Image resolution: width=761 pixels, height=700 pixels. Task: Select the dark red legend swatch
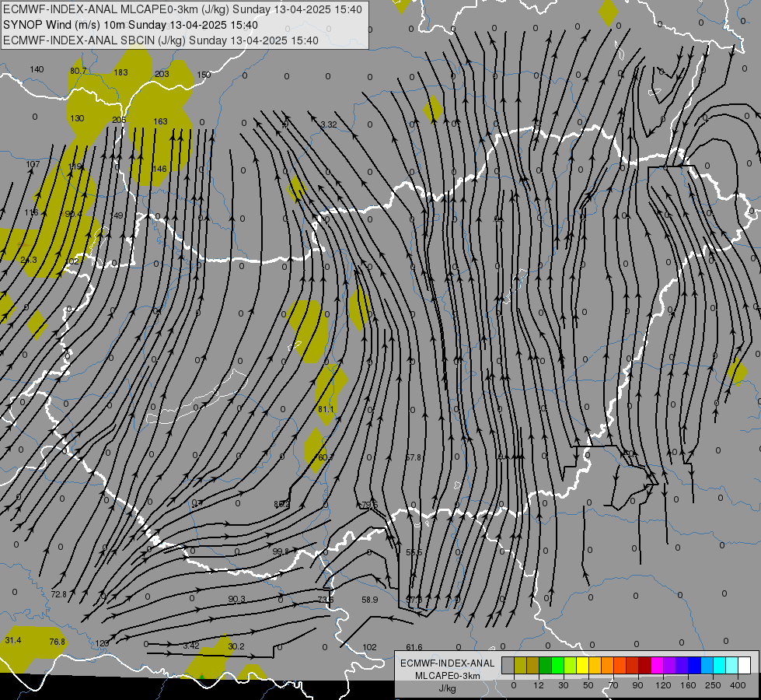tap(645, 666)
